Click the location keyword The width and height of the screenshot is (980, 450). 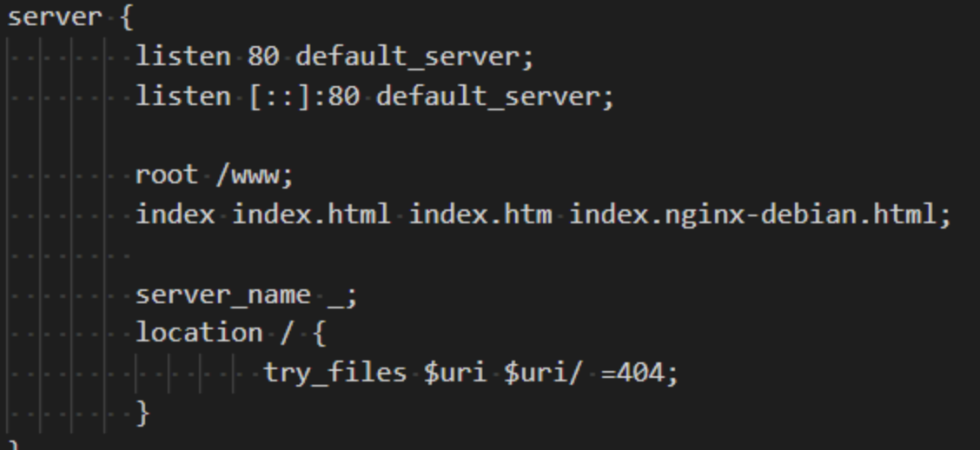(x=199, y=333)
